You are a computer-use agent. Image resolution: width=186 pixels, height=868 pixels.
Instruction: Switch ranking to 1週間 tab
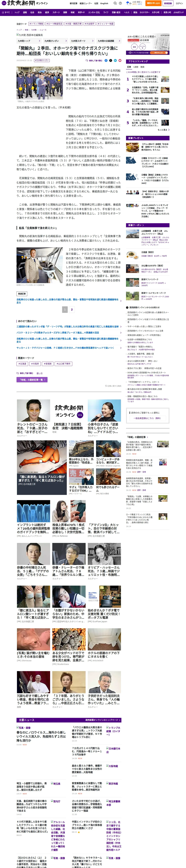tap(136, 67)
